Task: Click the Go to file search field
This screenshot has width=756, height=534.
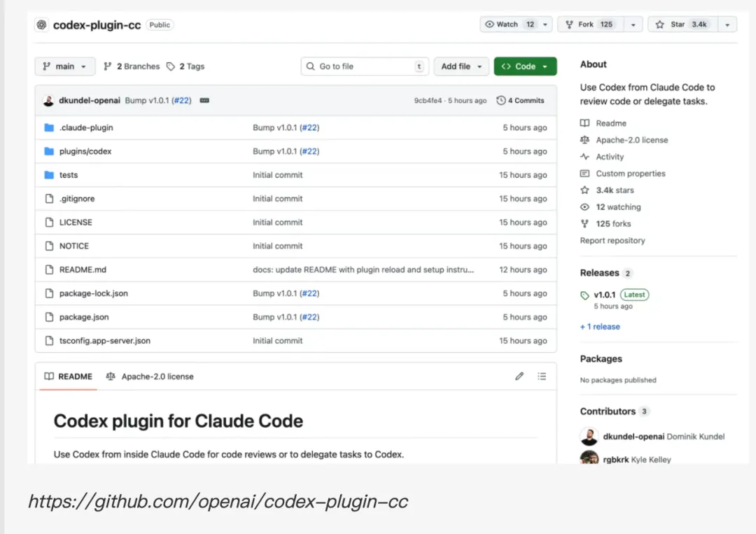Action: [364, 66]
